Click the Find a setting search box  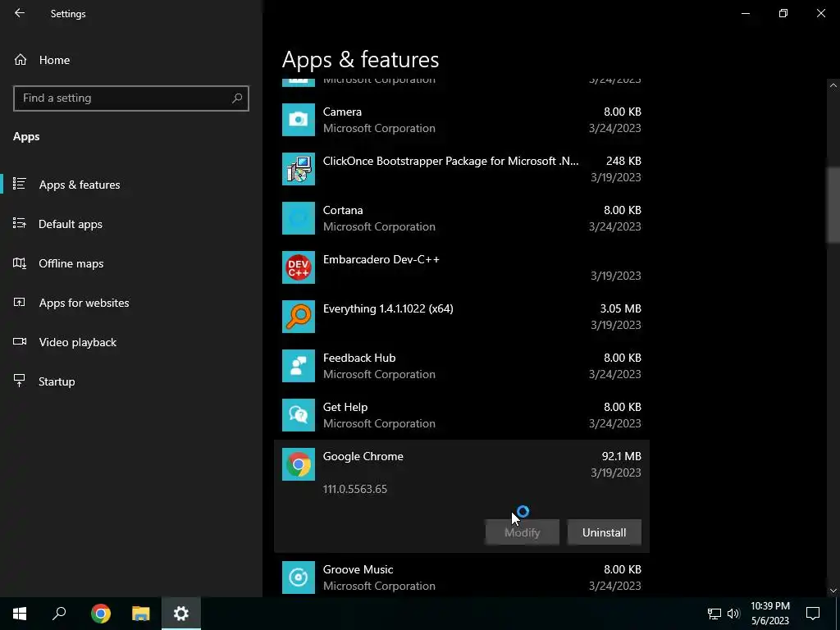(130, 98)
